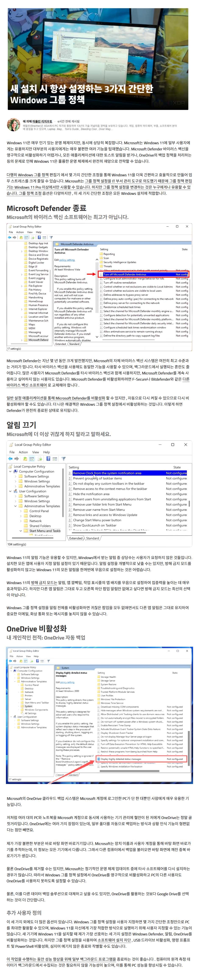Image resolution: width=199 pixels, height=980 pixels.
Task: Select 'Remove Clock from the system notification area' row
Action: click(x=128, y=473)
